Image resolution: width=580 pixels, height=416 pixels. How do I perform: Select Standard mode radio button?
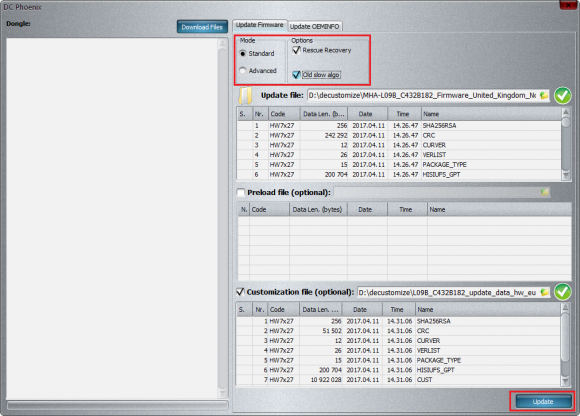click(x=243, y=54)
